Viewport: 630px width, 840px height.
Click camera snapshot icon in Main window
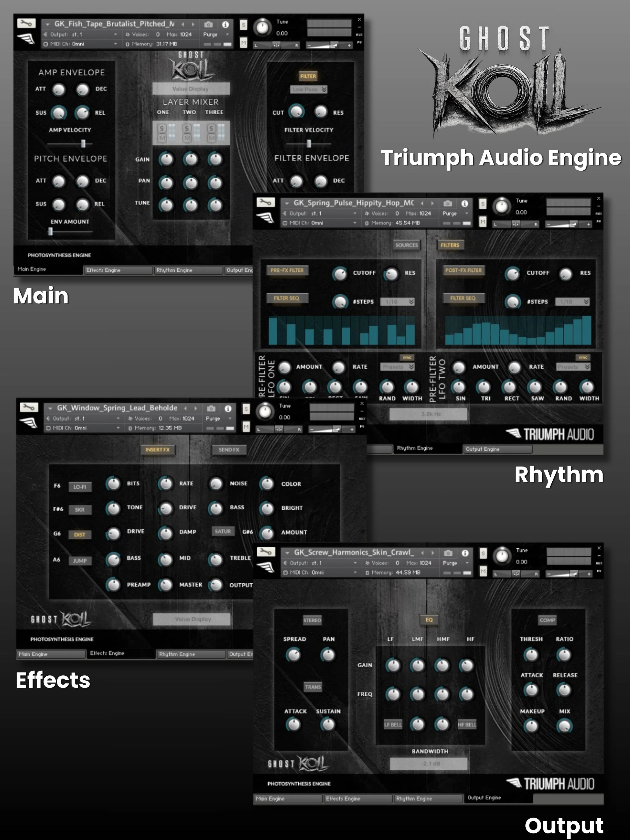tap(208, 24)
